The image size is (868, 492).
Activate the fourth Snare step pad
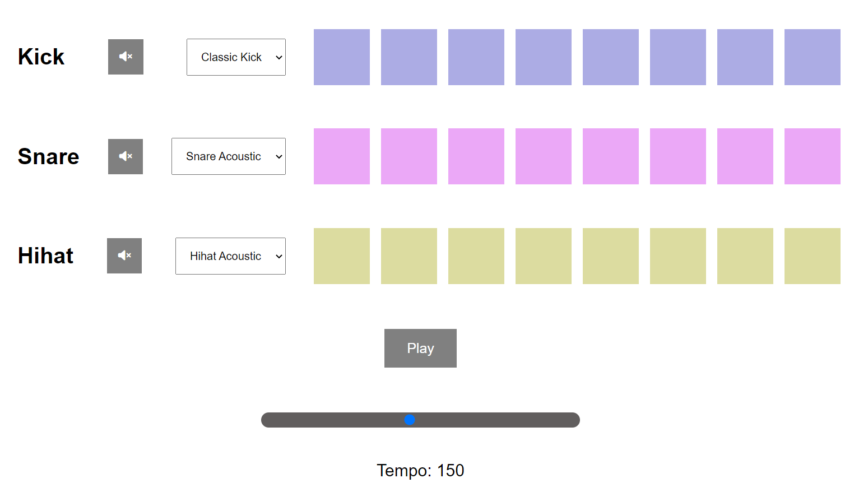pyautogui.click(x=543, y=156)
